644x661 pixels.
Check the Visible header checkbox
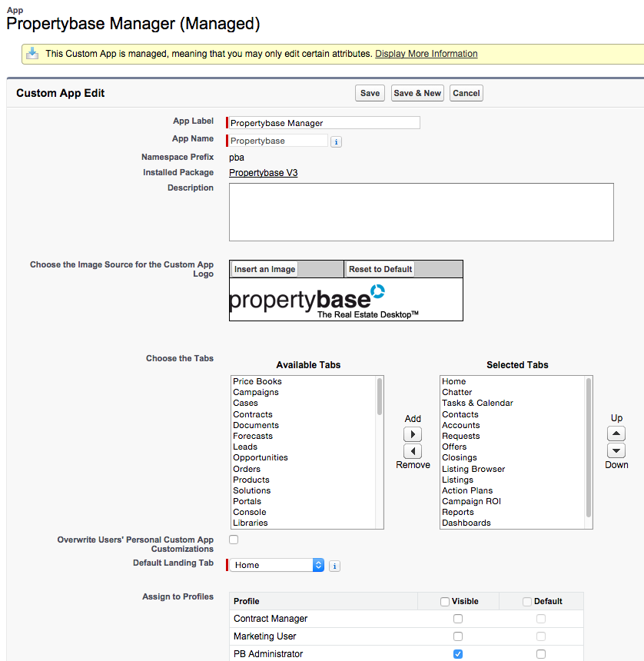point(445,602)
